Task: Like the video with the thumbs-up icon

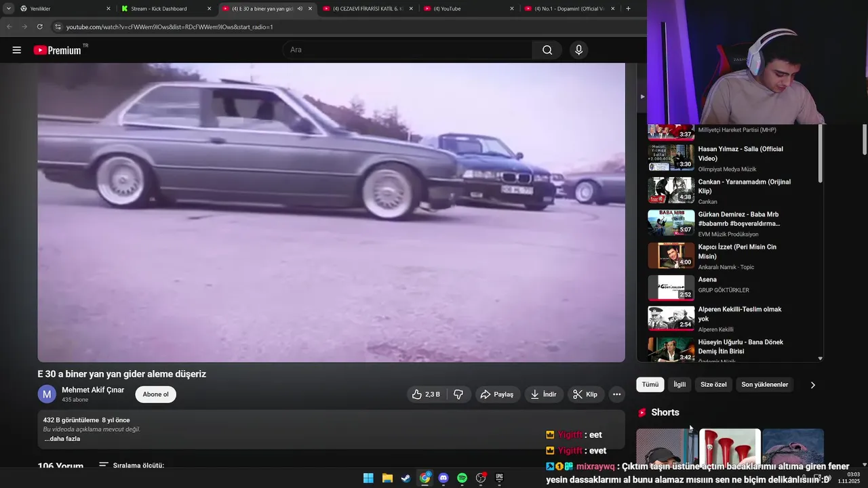Action: click(426, 394)
